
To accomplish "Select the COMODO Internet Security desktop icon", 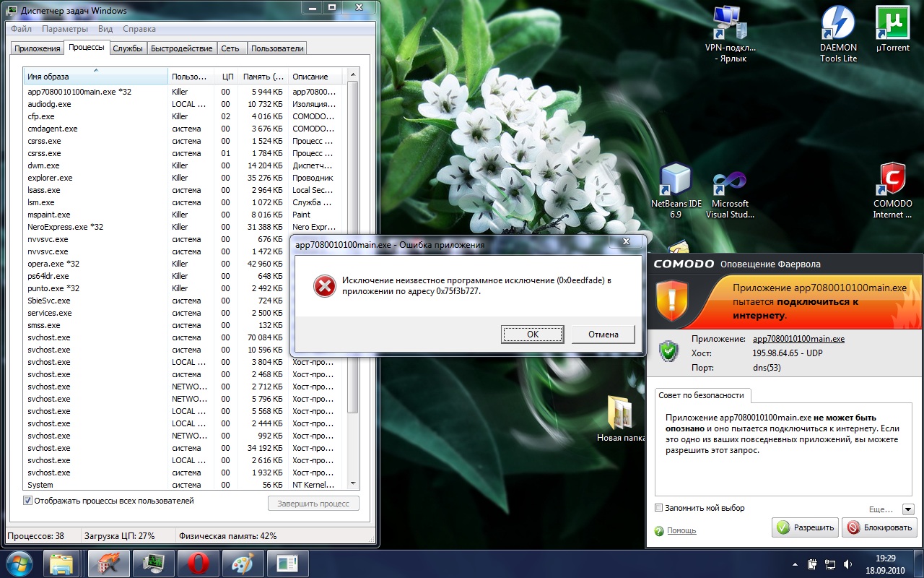I will tap(893, 191).
